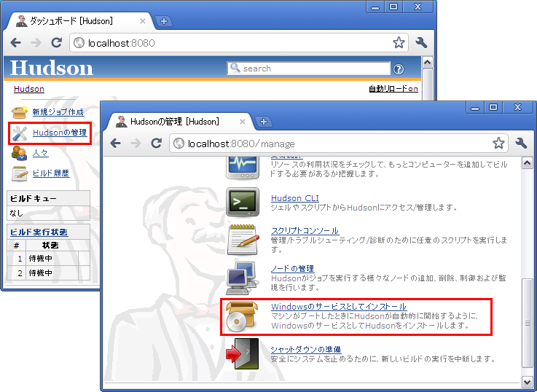Screen dimensions: 537x392
Task: Click scroll up arrow in manage window
Action: click(x=527, y=163)
